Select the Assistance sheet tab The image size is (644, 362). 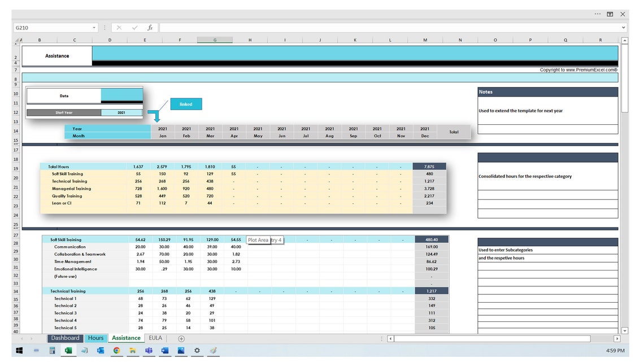[126, 338]
